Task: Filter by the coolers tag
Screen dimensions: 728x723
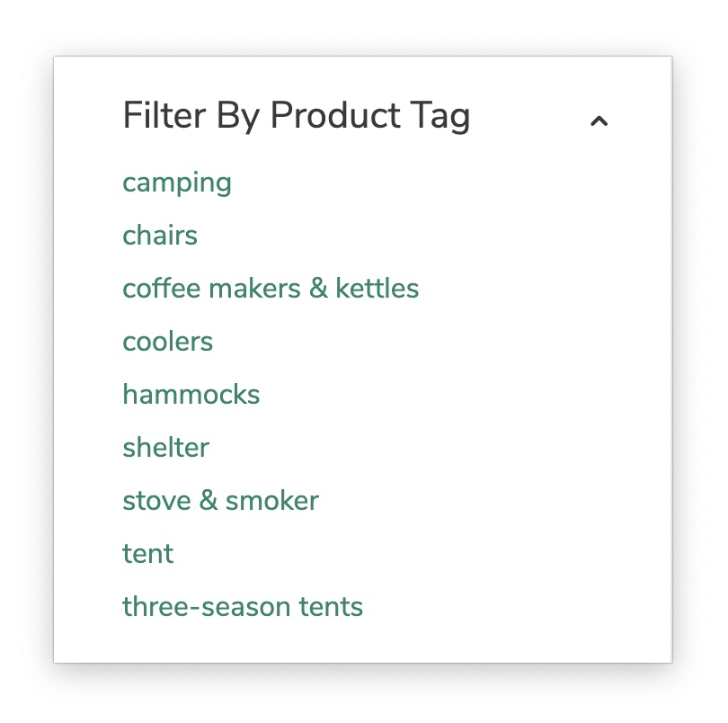Action: coord(168,342)
